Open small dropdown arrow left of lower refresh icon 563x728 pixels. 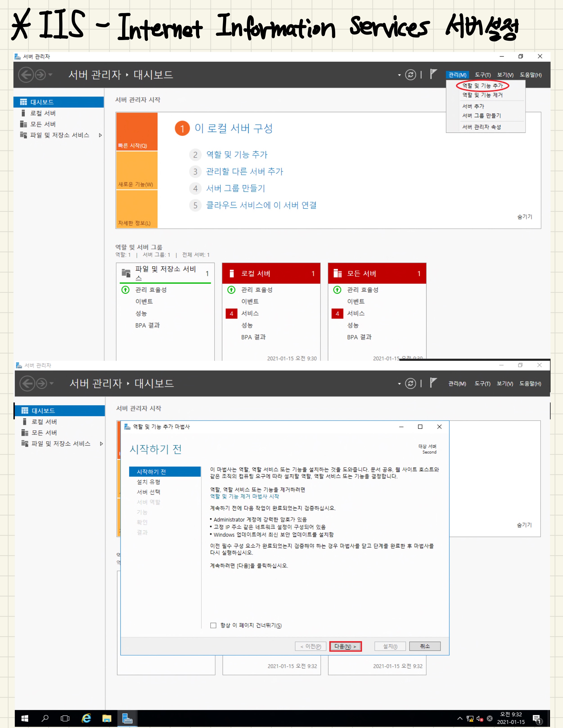click(x=399, y=384)
